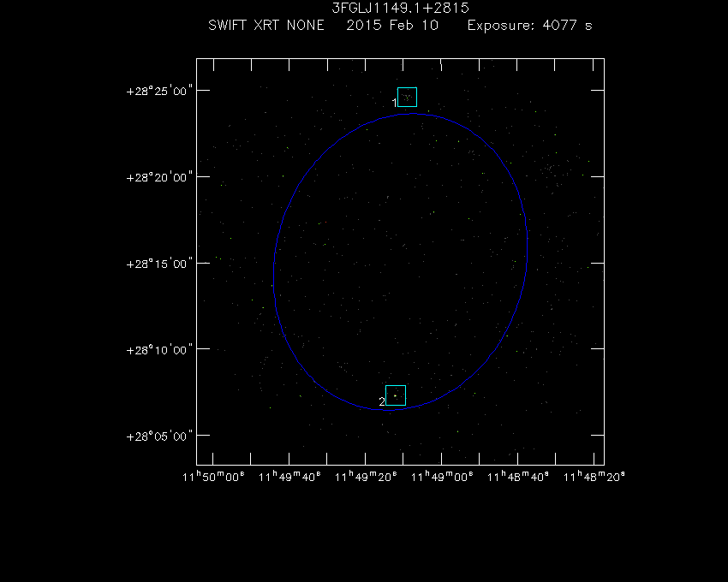
Task: Click the right ascension label 11h50m00s
Action: point(213,477)
